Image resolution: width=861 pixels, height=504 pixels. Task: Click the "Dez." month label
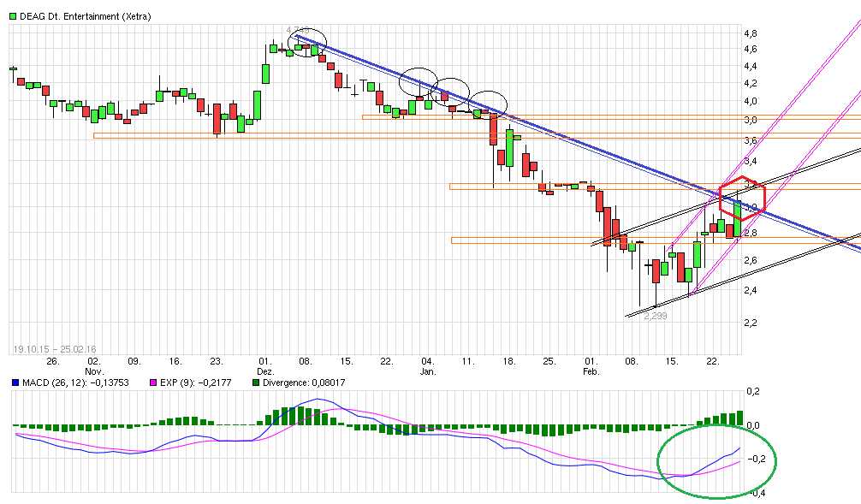[x=265, y=371]
